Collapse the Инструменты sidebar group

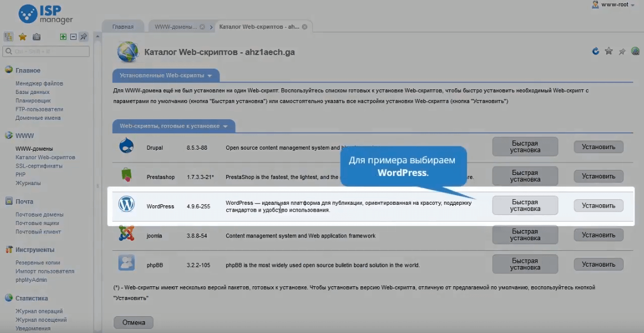(x=35, y=250)
